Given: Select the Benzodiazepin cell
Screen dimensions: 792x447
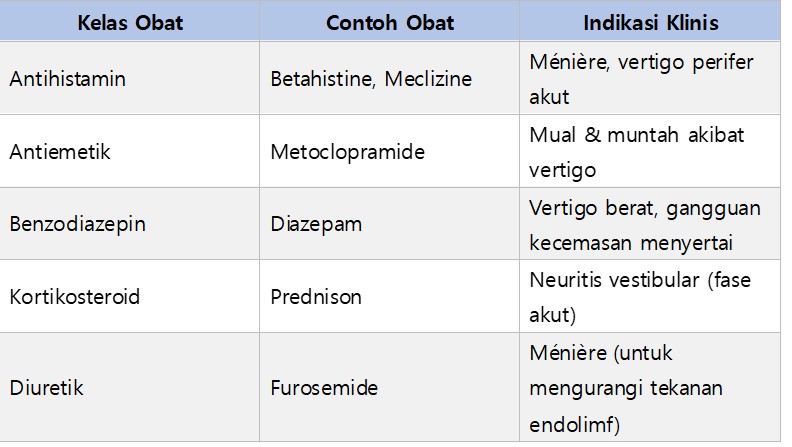Looking at the screenshot, I should (78, 224).
